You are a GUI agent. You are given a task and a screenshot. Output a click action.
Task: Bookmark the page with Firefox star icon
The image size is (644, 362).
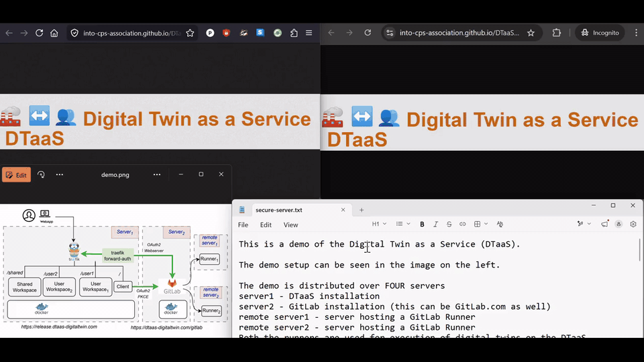(190, 33)
